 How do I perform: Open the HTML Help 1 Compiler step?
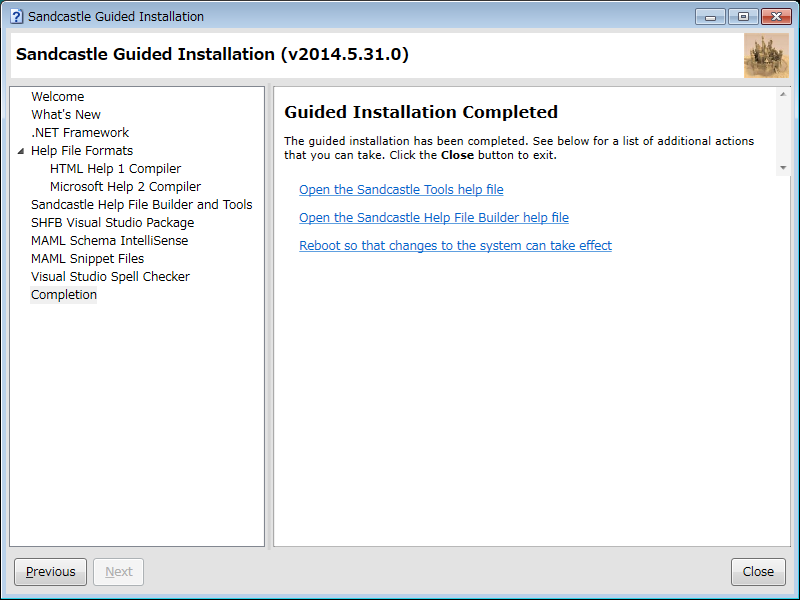pos(115,168)
